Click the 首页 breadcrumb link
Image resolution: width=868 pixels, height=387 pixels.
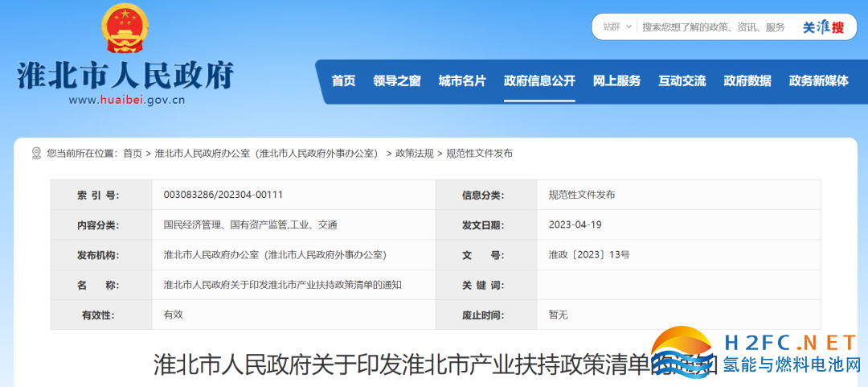(133, 154)
